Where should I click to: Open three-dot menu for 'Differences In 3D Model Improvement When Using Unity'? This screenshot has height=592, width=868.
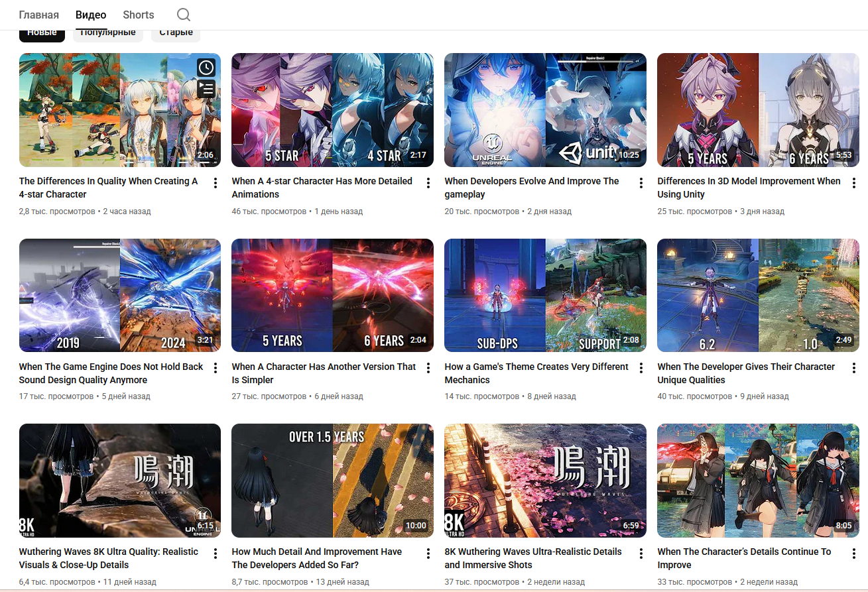(854, 183)
